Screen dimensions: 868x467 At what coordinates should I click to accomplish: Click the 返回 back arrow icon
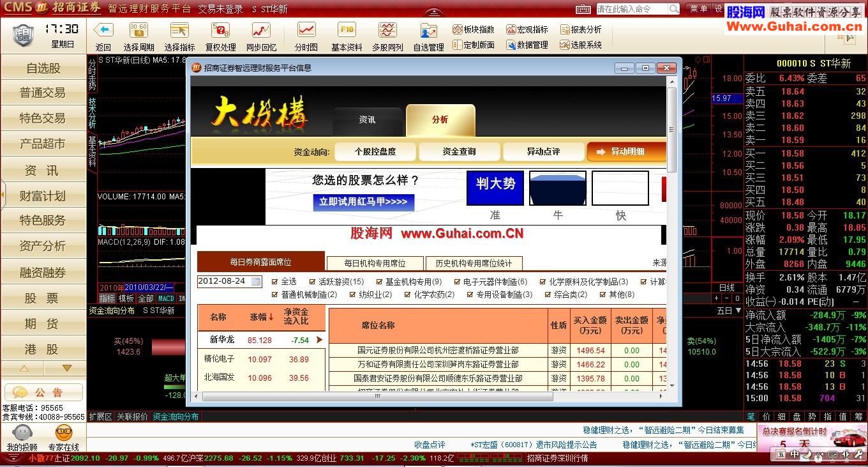(103, 30)
